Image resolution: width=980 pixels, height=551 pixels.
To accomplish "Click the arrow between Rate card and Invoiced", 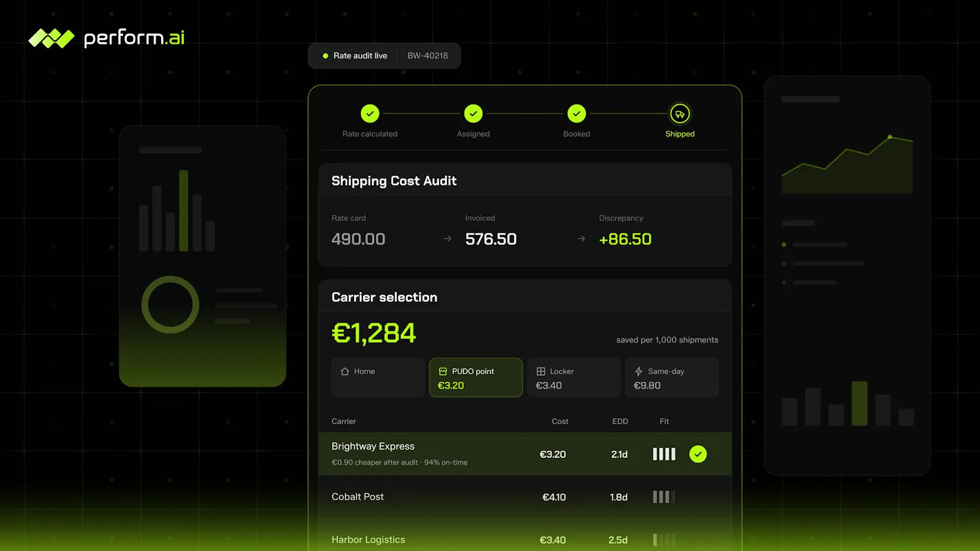I will [448, 239].
